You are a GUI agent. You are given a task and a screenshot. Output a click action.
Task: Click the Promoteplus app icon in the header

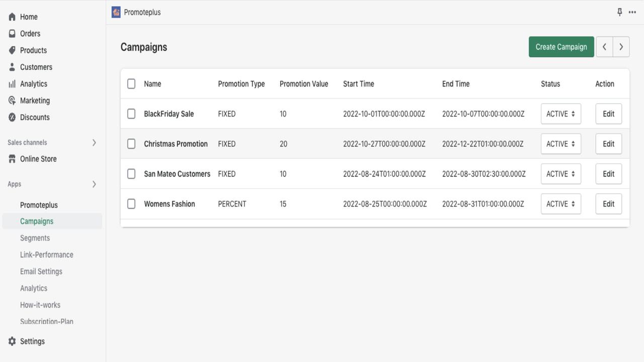[x=115, y=12]
